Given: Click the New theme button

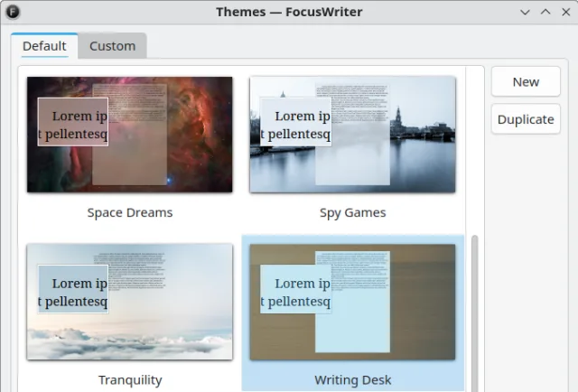Looking at the screenshot, I should click(x=526, y=82).
